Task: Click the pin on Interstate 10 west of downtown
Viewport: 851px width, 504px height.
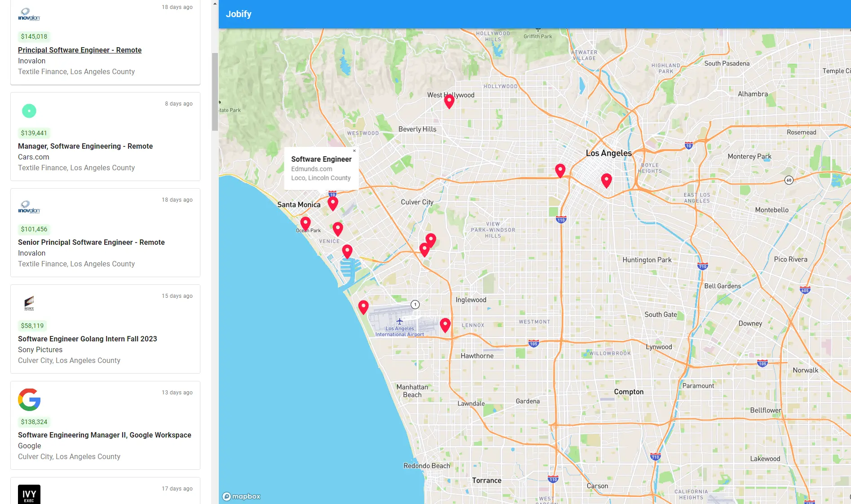Action: [x=560, y=170]
